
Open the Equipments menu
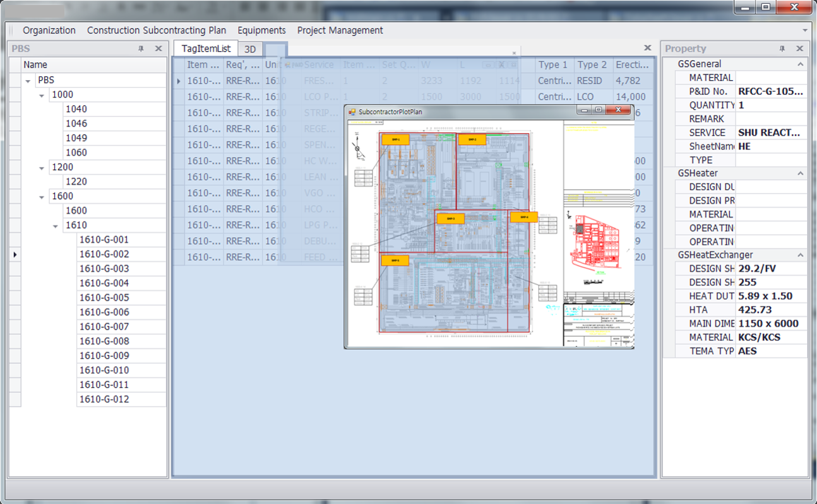261,30
